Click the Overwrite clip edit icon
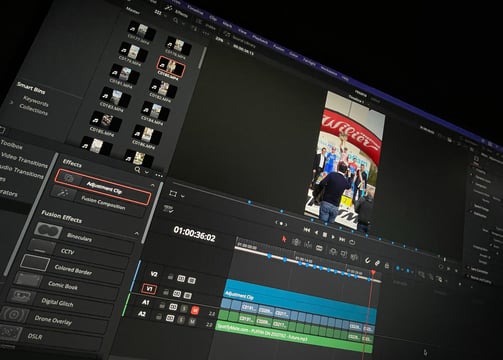This screenshot has height=360, width=503. point(343,254)
